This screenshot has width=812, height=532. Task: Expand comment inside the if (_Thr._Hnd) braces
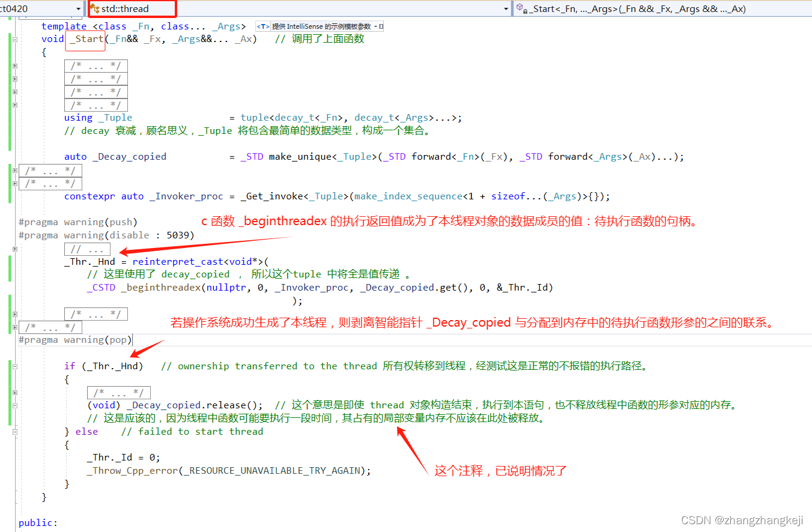point(15,392)
